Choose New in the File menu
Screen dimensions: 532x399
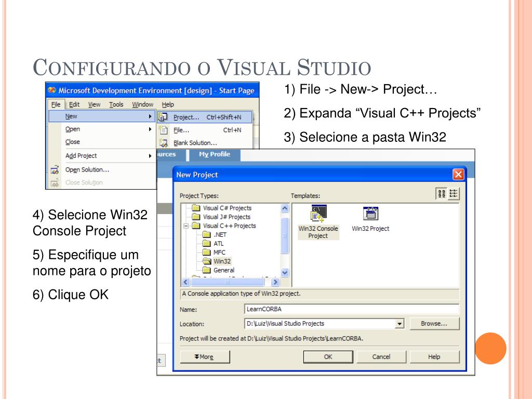[x=102, y=116]
